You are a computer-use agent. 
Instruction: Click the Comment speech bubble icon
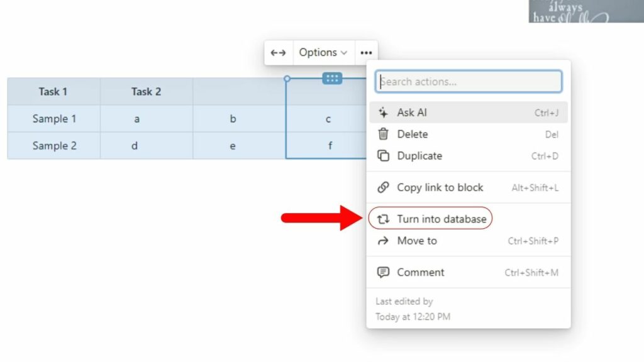click(385, 272)
